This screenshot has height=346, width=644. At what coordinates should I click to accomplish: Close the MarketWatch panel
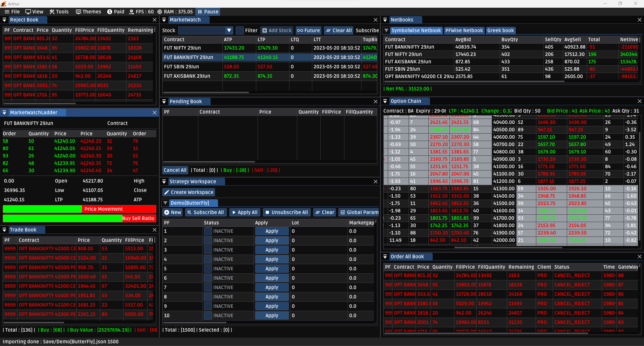coord(376,20)
